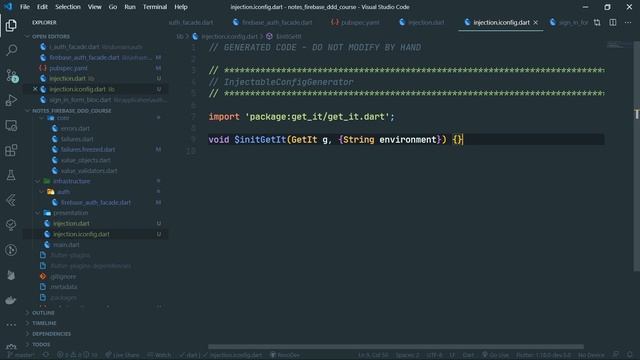Screen dimensions: 640x360
Task: Select pubspec.yaml in Open Editors
Action: click(68, 68)
